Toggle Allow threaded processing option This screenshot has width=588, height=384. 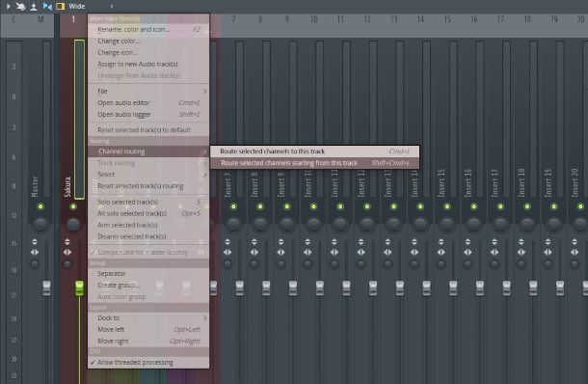[148, 362]
